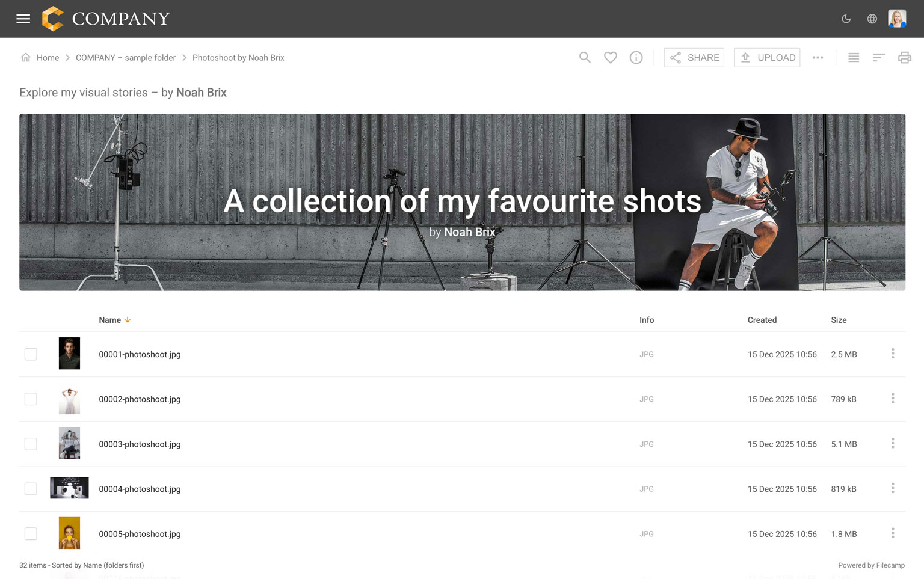Mark folder as favorite with heart icon
924x579 pixels.
coord(610,58)
